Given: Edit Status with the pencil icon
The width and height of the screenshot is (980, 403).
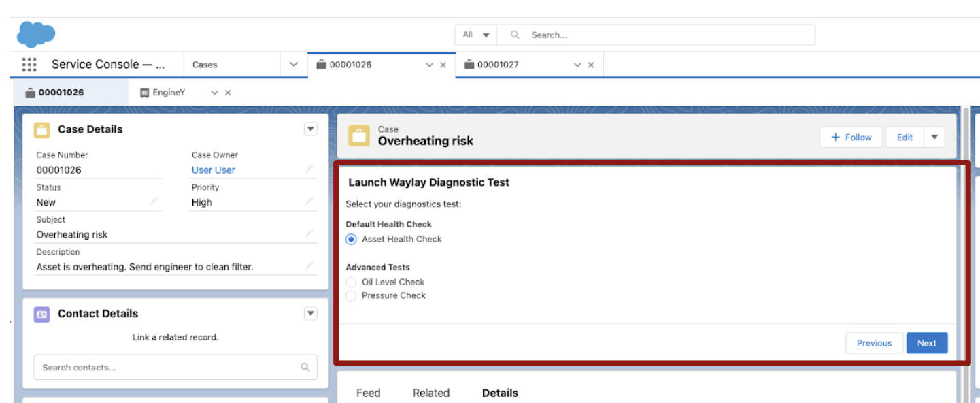Looking at the screenshot, I should pyautogui.click(x=154, y=201).
